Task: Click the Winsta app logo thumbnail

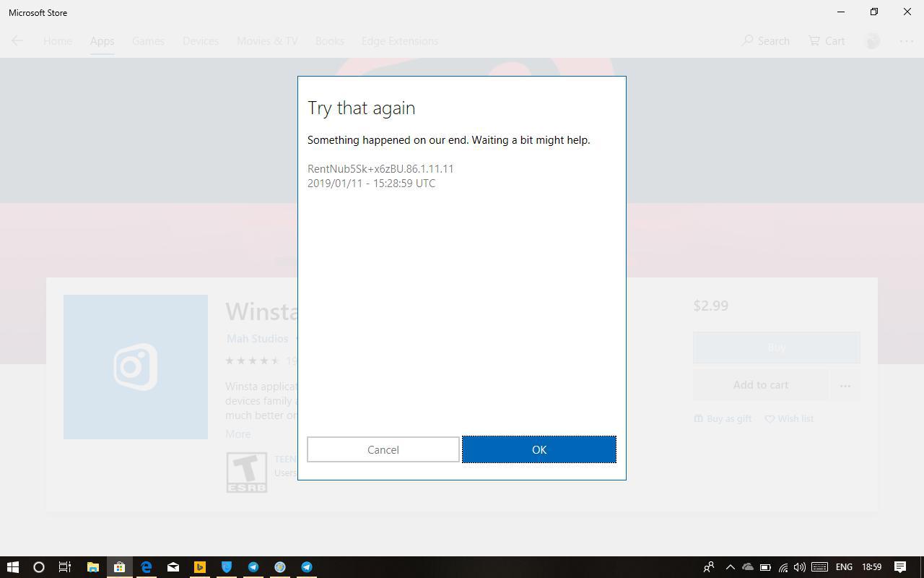Action: click(136, 367)
